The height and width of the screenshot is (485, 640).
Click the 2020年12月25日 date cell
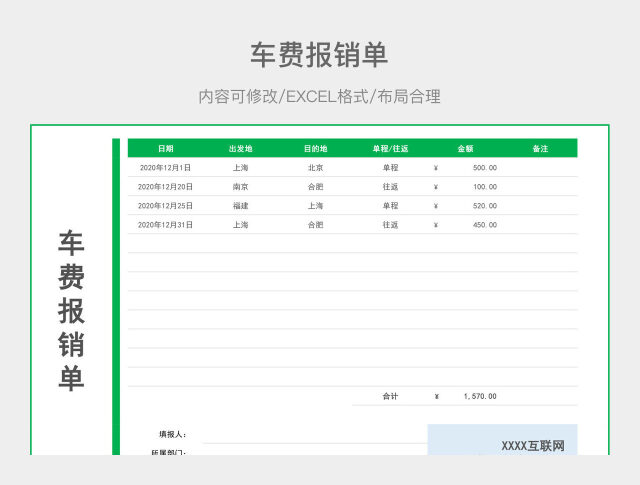165,206
